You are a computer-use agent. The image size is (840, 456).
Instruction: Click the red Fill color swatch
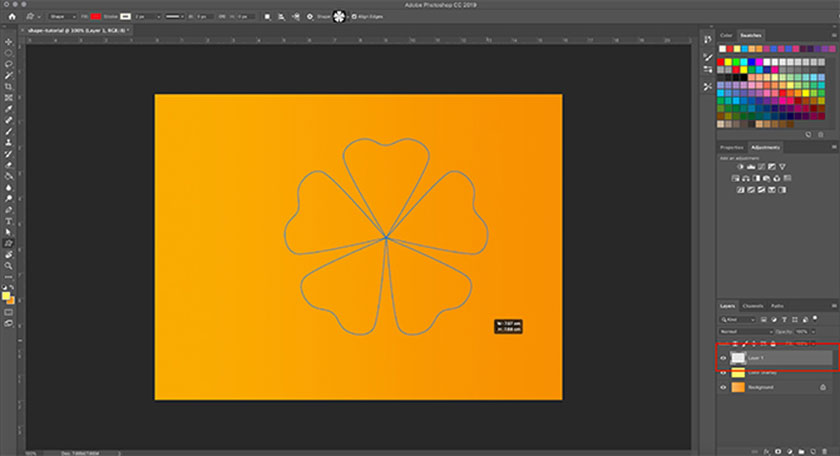click(x=96, y=17)
